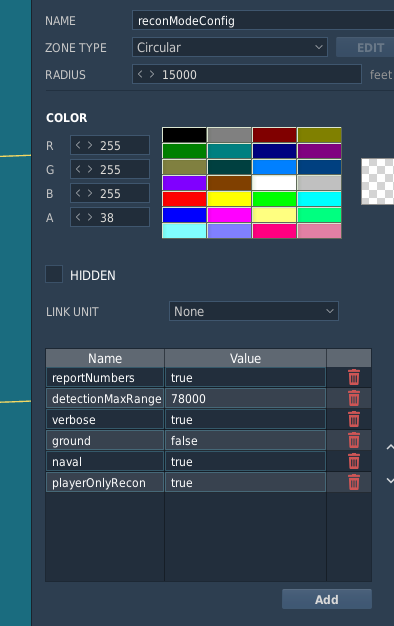Edit the naval name cell
Screen dimensions: 394x626
[105, 462]
